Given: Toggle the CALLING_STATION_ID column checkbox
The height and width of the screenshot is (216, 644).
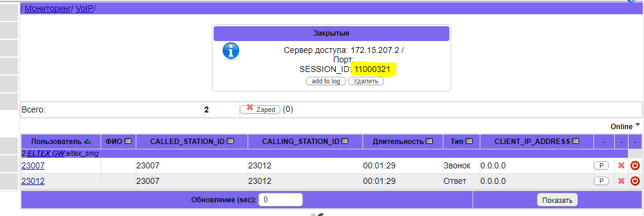Looking at the screenshot, I should [345, 141].
